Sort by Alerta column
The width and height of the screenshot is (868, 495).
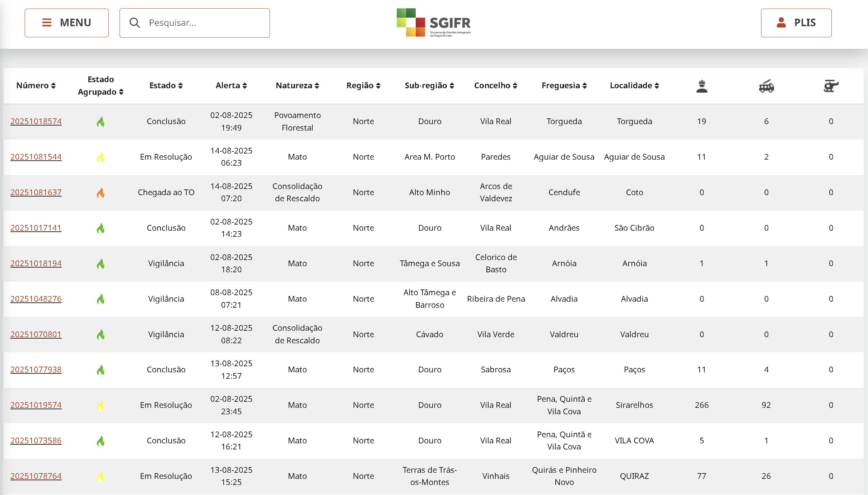point(231,86)
